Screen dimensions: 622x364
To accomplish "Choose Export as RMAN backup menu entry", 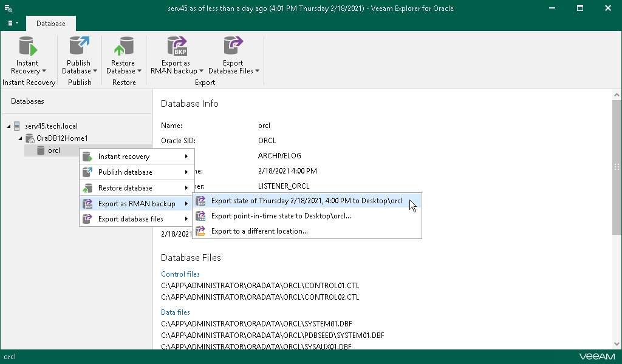I will pos(137,204).
